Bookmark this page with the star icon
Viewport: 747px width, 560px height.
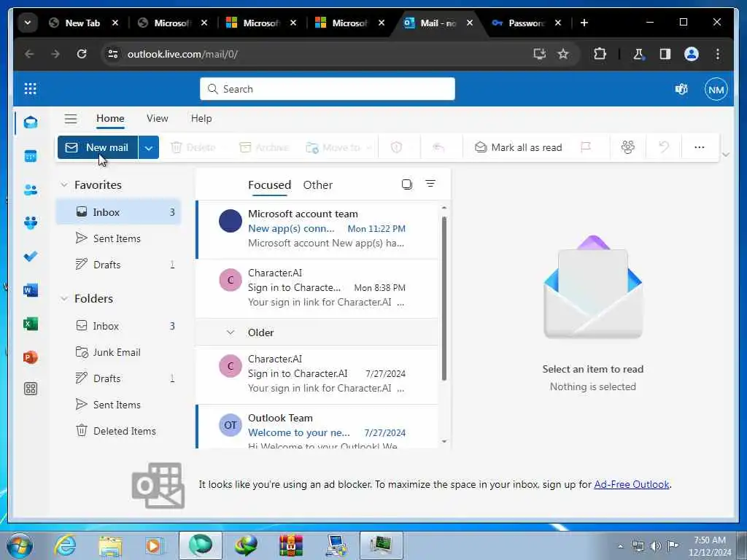[x=563, y=54]
